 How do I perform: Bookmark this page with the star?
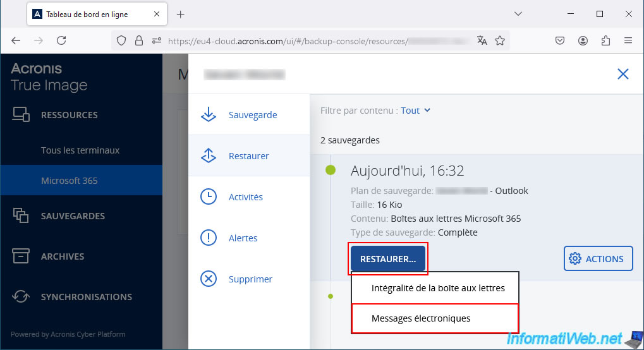pyautogui.click(x=500, y=40)
